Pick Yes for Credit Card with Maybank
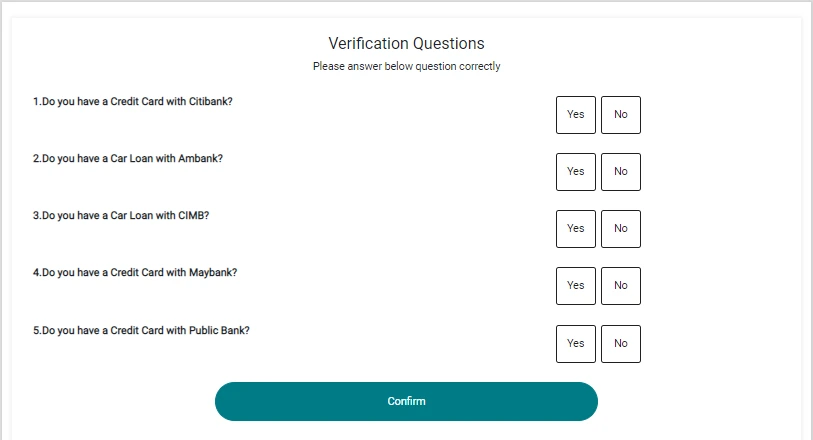 pyautogui.click(x=575, y=286)
